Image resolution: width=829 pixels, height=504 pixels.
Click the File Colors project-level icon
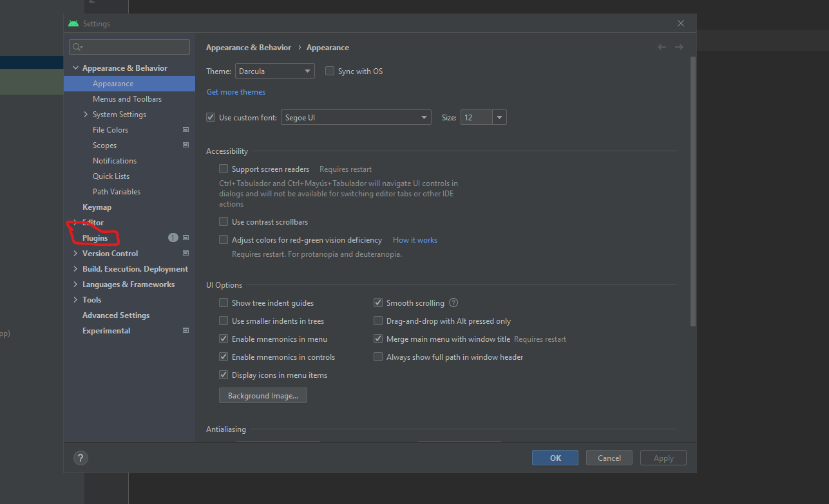click(x=186, y=130)
